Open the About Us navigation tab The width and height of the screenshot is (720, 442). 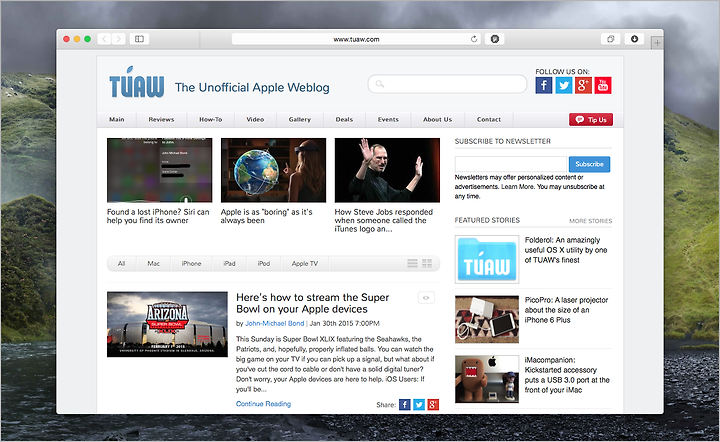[x=438, y=119]
